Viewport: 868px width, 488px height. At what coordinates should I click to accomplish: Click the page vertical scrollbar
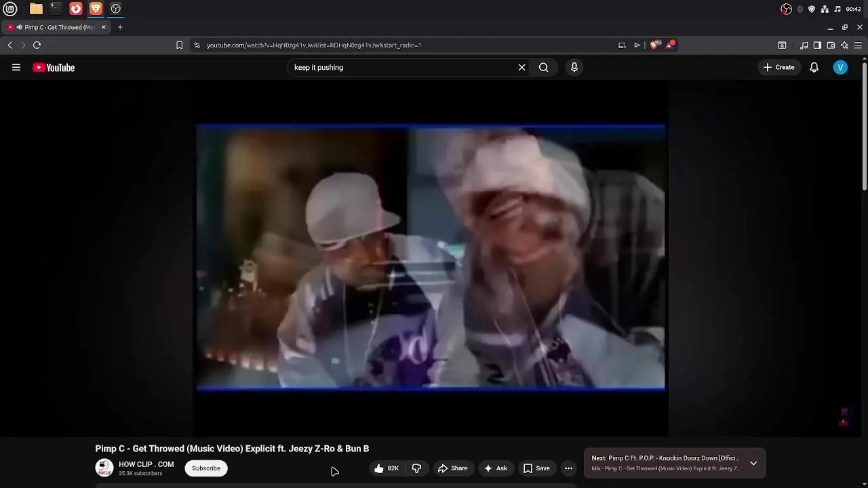tap(864, 125)
